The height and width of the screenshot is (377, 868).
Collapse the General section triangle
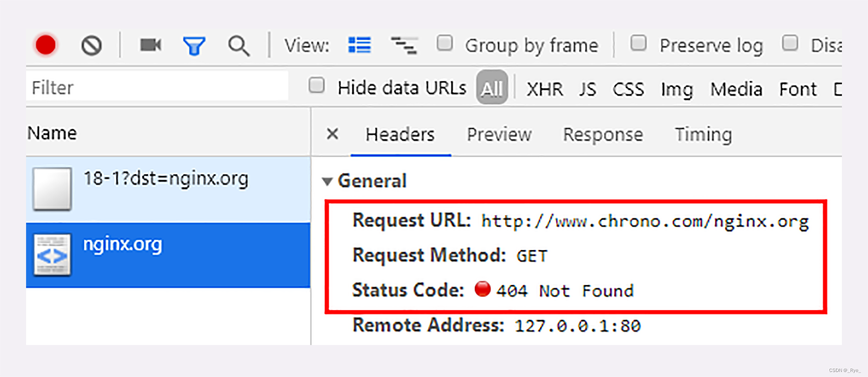328,181
